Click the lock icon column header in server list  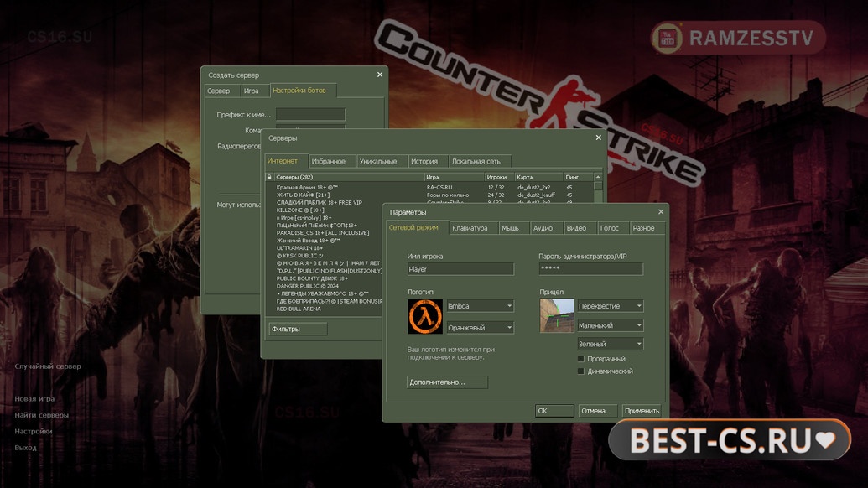coord(269,177)
